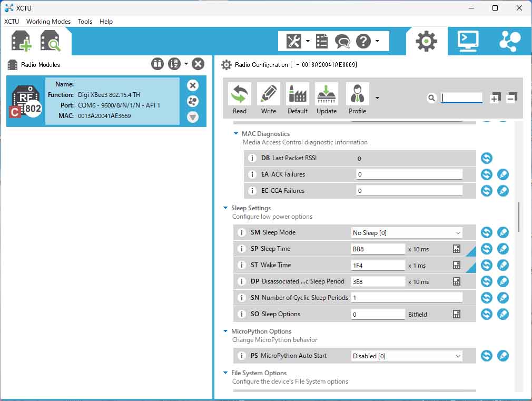Collapse all sections icon
Screen dimensions: 532x401
[511, 98]
